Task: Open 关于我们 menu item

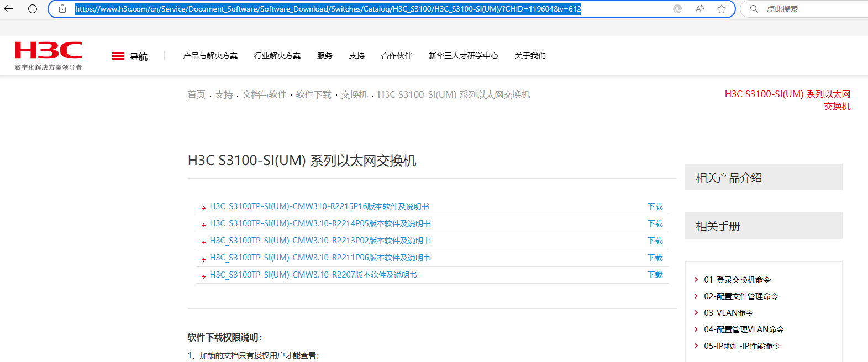Action: (x=530, y=56)
